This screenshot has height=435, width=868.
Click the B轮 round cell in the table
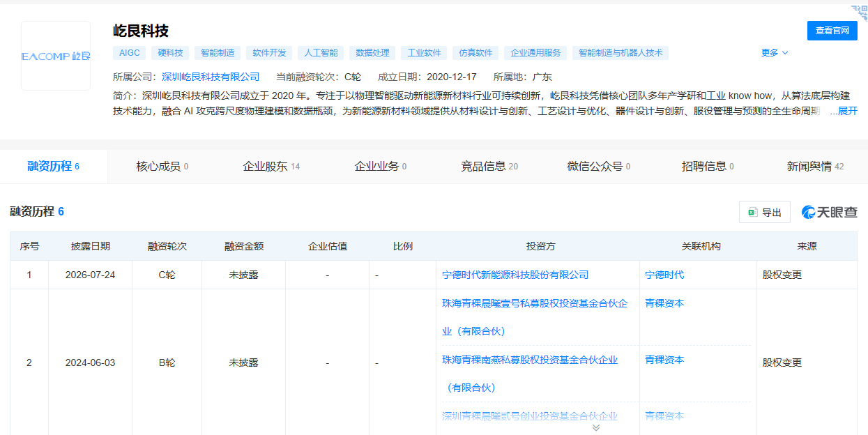167,362
